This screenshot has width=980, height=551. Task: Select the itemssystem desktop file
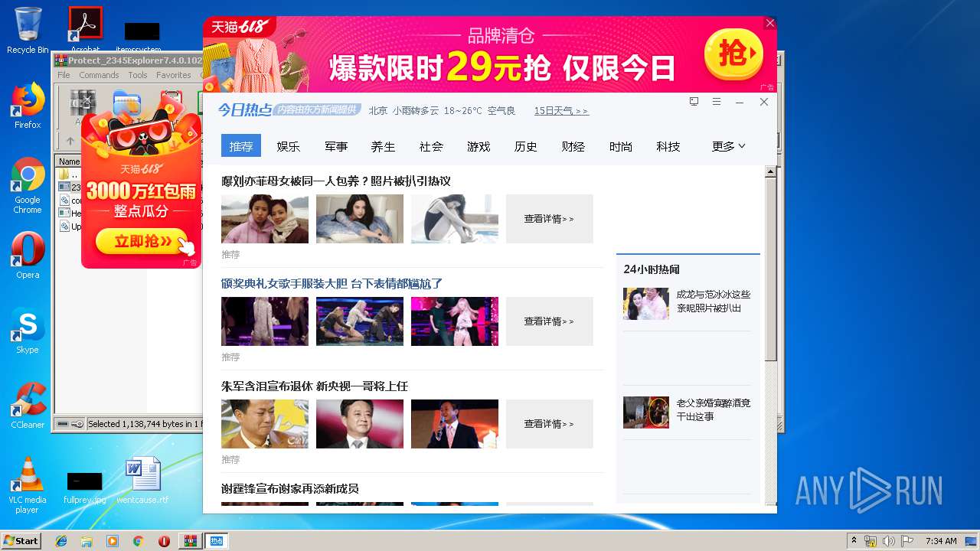point(142,37)
